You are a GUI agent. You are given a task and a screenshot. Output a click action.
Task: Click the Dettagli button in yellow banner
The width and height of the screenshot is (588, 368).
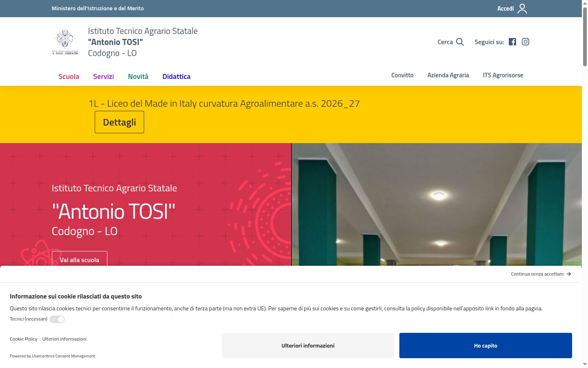click(x=119, y=122)
